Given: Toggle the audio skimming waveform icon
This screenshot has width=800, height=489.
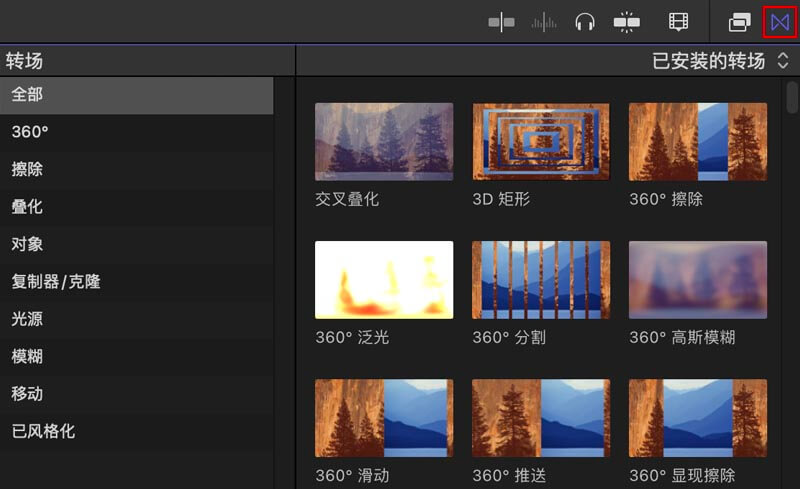Looking at the screenshot, I should point(544,22).
